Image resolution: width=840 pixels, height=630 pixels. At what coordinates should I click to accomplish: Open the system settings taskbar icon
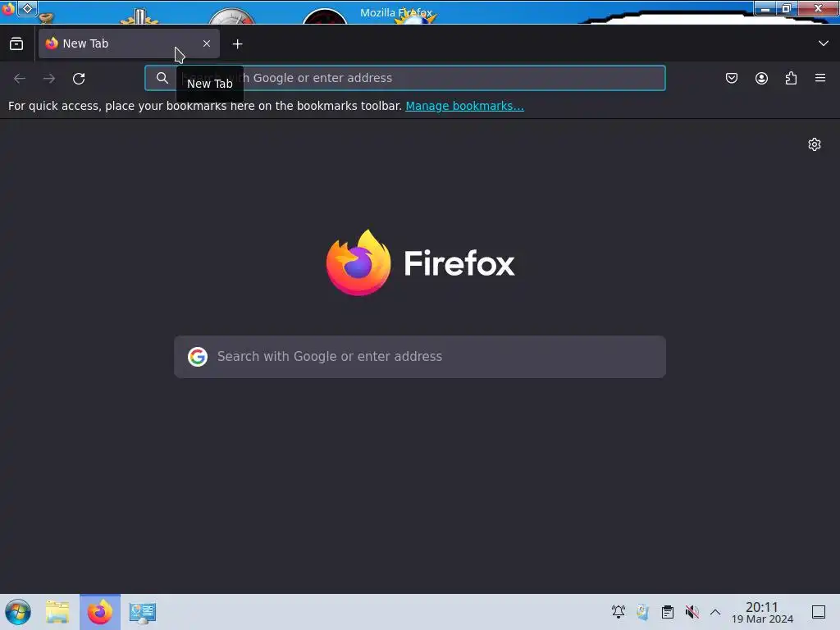[143, 612]
